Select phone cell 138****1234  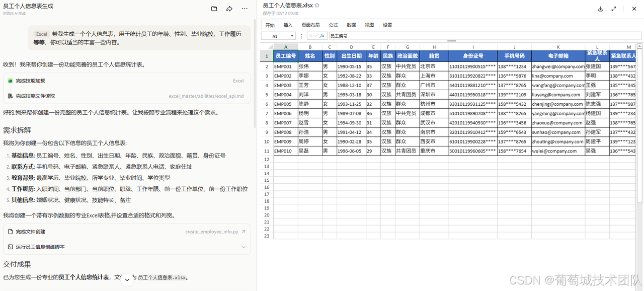[515, 66]
